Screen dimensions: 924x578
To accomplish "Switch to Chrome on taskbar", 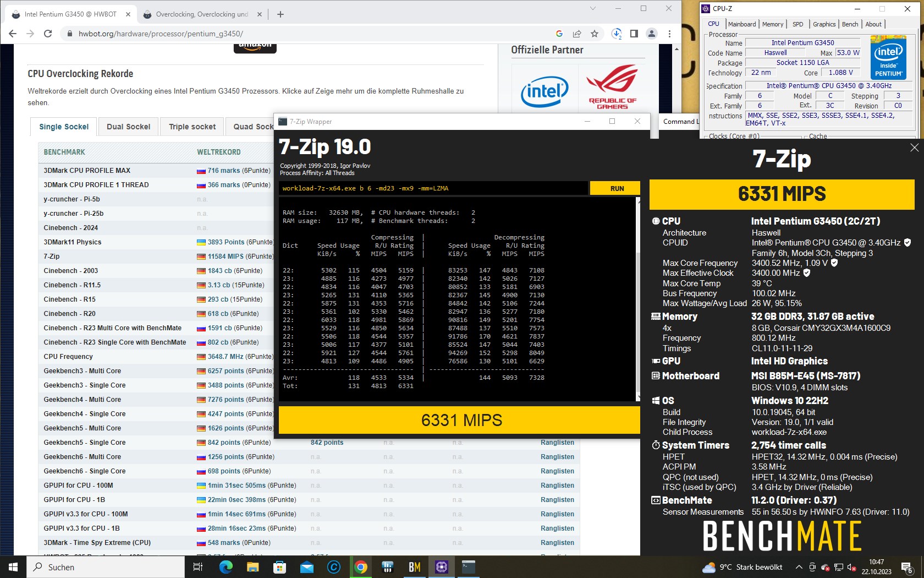I will 361,567.
